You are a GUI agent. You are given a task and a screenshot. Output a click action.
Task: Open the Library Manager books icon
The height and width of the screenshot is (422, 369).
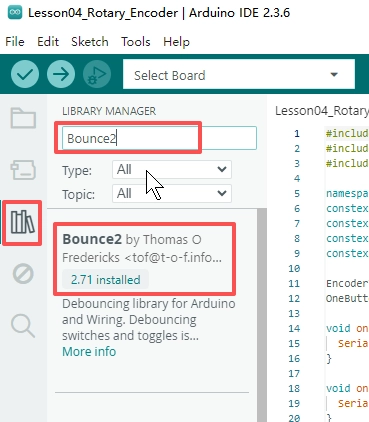point(22,222)
